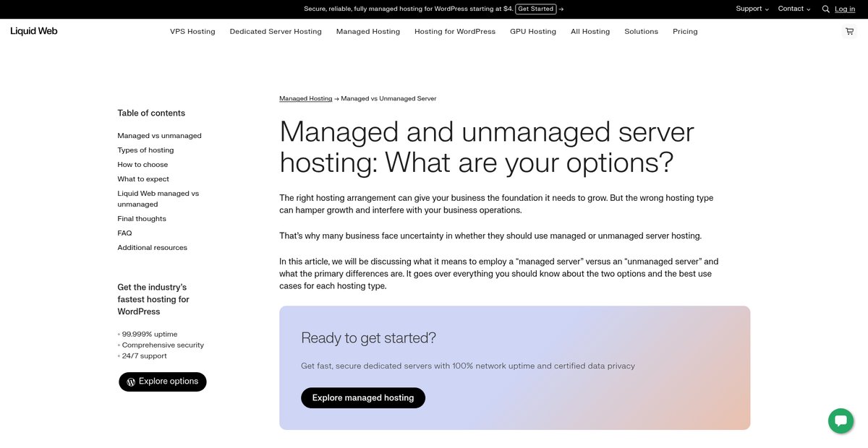Jump to How to choose section
Viewport: 868px width, 448px height.
tap(143, 165)
